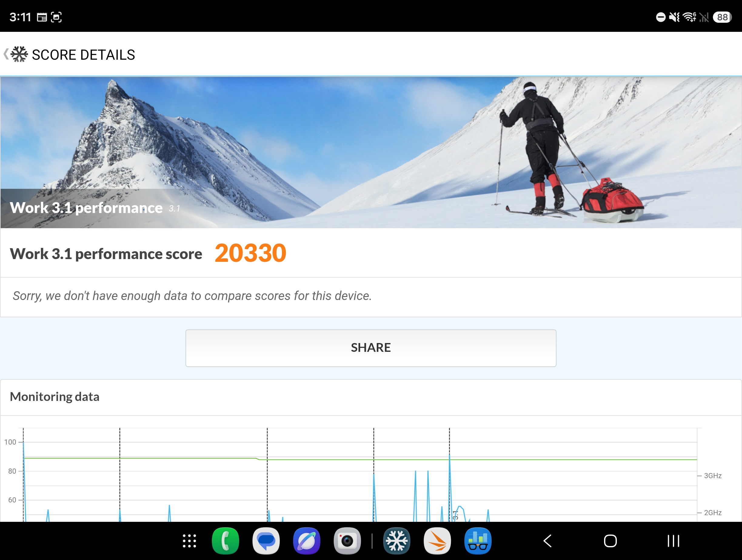Open the Recents navigation button
742x560 pixels.
(673, 541)
